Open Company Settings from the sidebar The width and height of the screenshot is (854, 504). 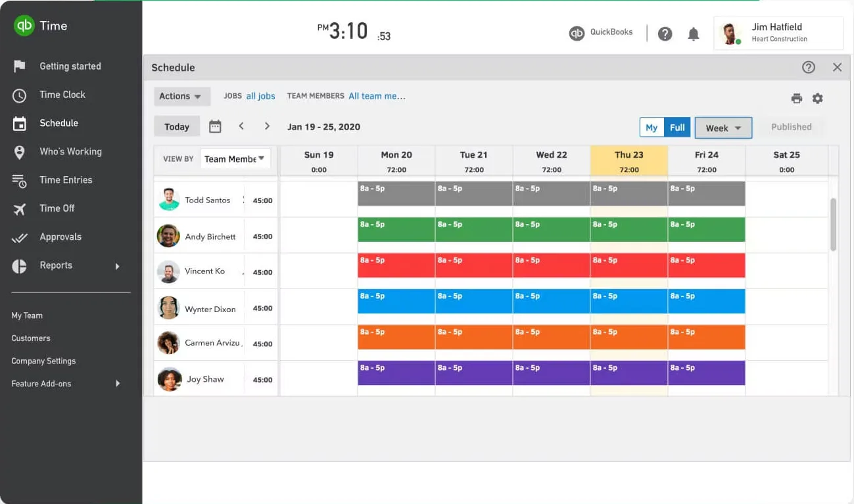coord(43,361)
